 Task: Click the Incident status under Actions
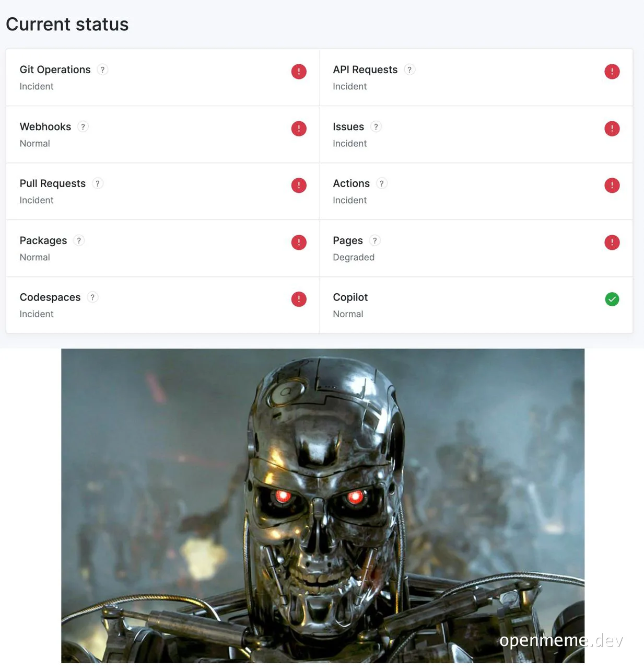point(350,201)
